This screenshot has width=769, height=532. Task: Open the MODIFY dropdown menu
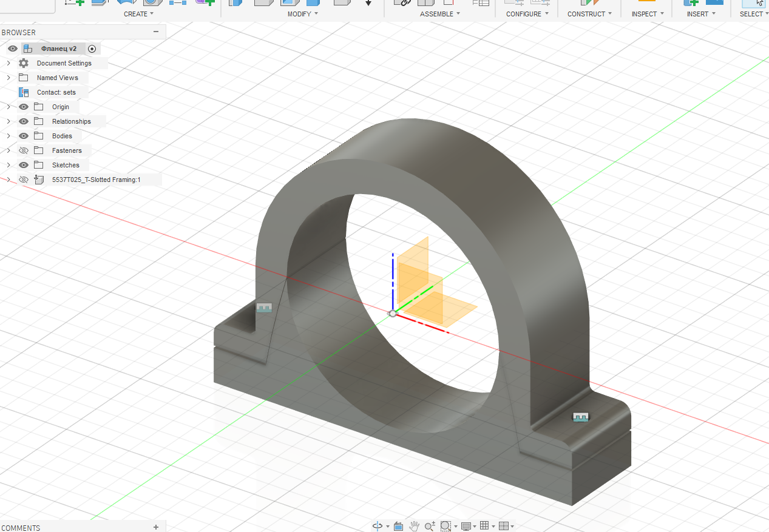[302, 14]
